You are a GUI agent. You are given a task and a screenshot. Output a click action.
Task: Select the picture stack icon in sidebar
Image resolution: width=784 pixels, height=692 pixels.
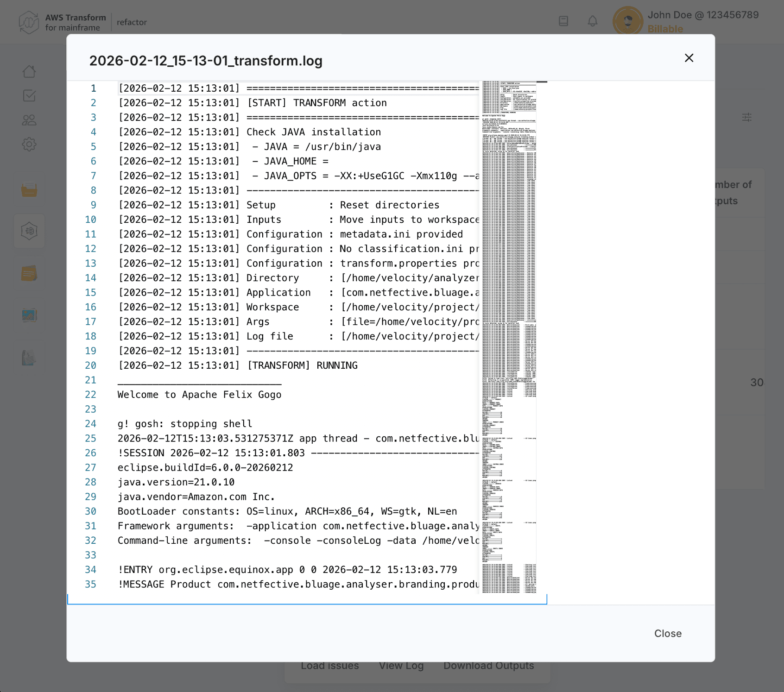coord(29,315)
